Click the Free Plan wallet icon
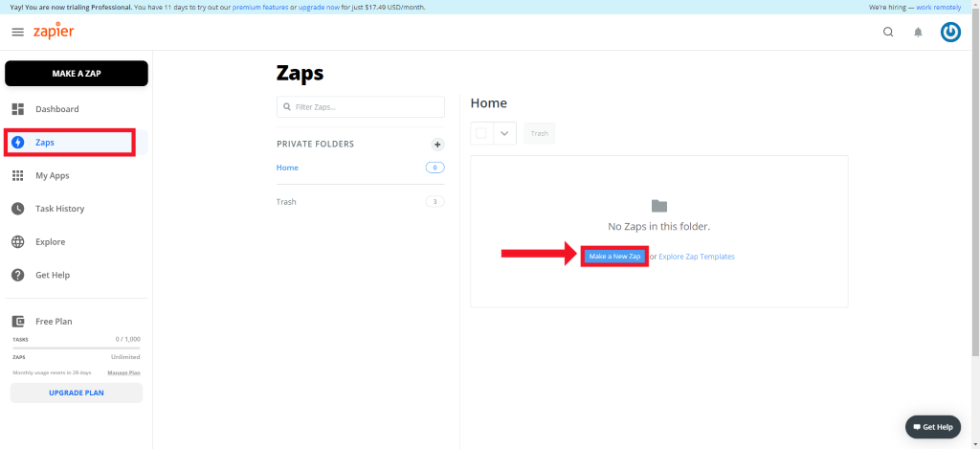Screen dimensions: 980x449 point(17,322)
